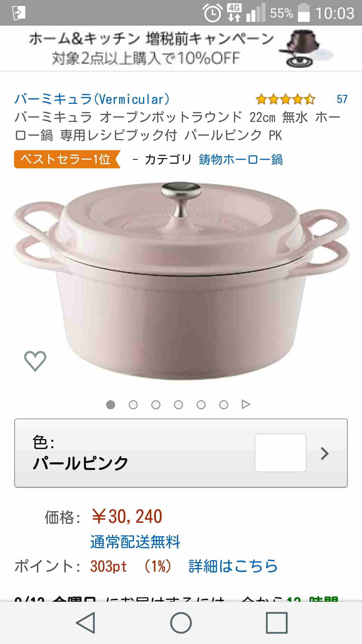
Task: Open バーミキュラ(Vermicular) brand link
Action: pyautogui.click(x=92, y=99)
